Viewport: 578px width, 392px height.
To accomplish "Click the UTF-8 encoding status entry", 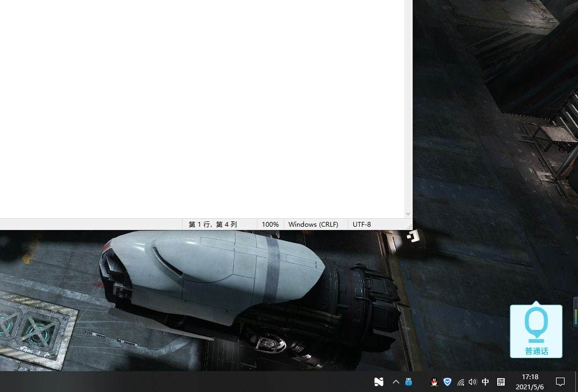I will pos(362,225).
